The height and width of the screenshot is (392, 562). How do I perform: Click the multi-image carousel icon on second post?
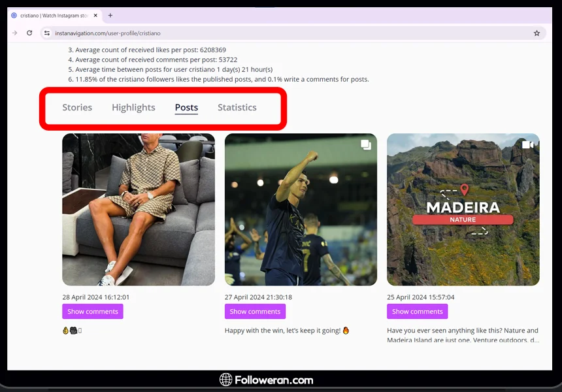366,144
